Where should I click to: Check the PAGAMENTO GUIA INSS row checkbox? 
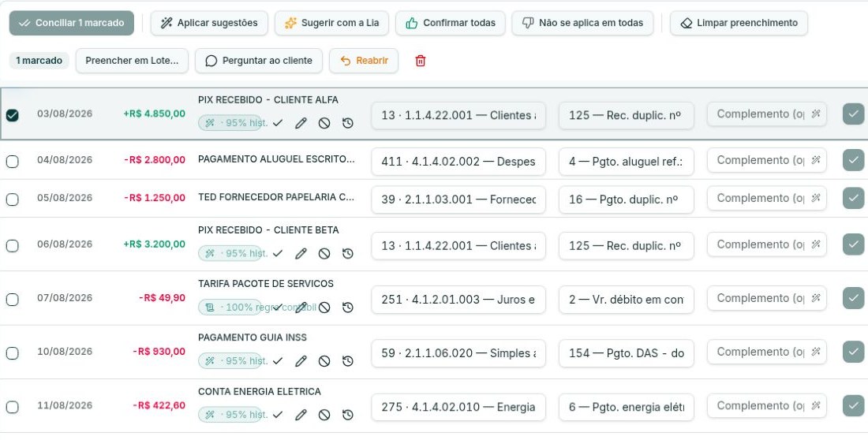12,353
